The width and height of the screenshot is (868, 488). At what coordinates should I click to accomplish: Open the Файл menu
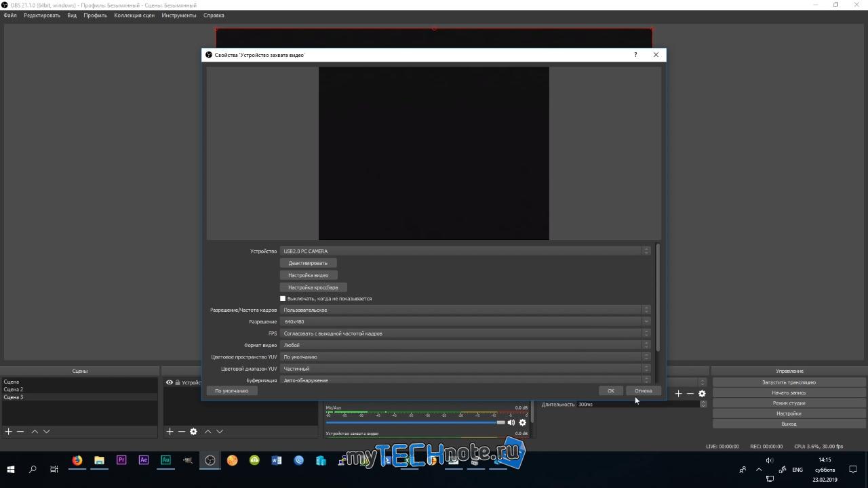pyautogui.click(x=10, y=15)
